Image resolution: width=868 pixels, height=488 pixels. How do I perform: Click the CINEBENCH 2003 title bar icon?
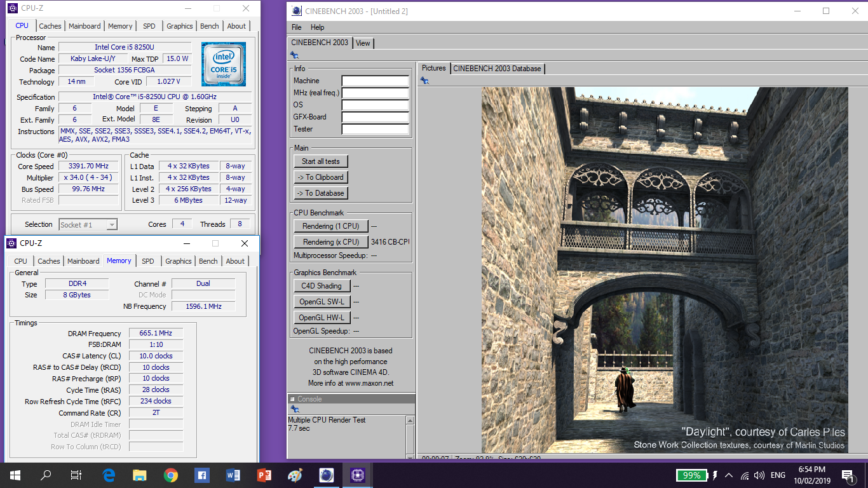(296, 11)
